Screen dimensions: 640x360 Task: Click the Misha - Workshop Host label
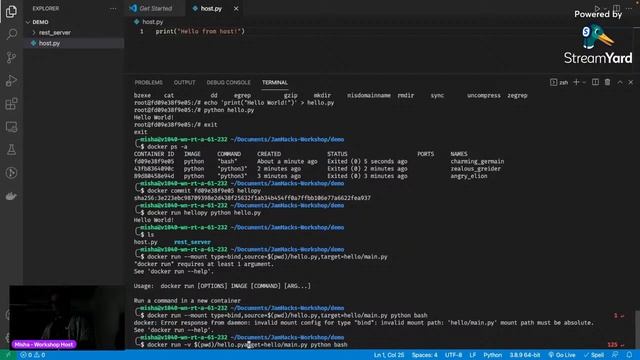(44, 344)
